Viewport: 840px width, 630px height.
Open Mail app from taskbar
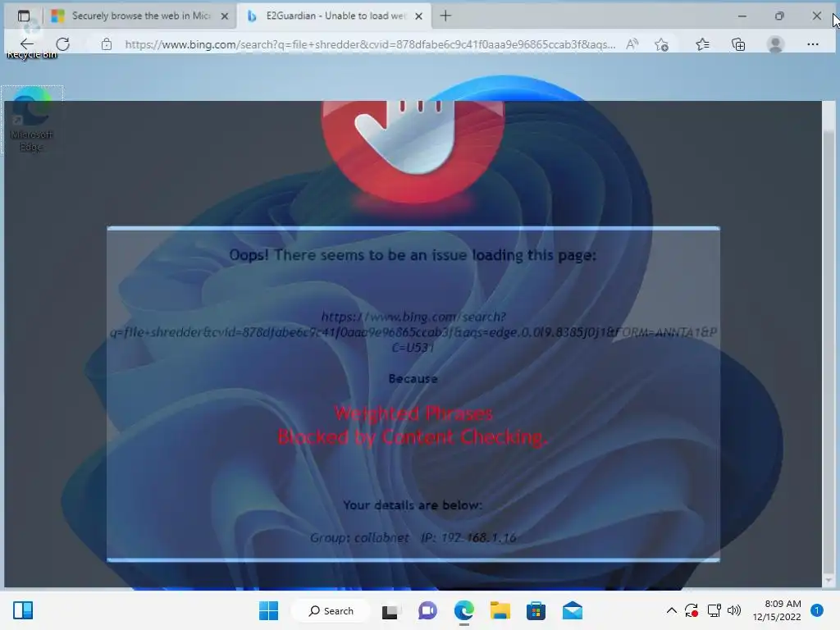point(572,610)
